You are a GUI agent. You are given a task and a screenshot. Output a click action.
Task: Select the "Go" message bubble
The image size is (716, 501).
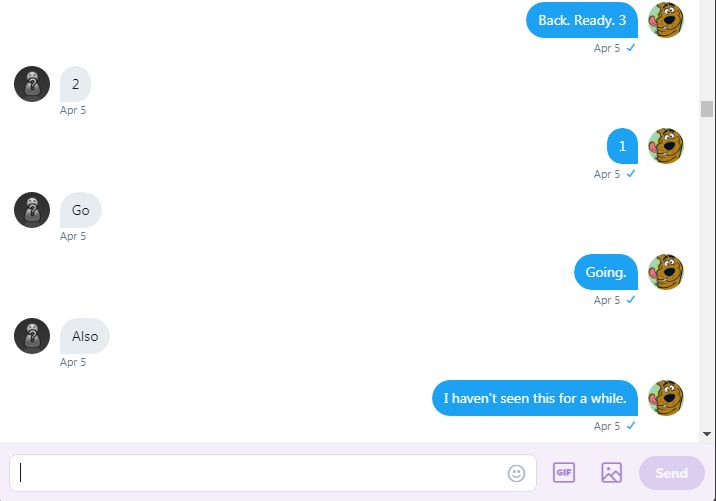coord(81,210)
